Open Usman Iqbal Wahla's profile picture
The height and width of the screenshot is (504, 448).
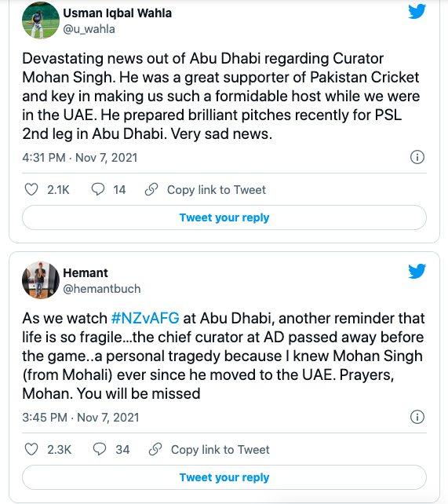point(41,20)
